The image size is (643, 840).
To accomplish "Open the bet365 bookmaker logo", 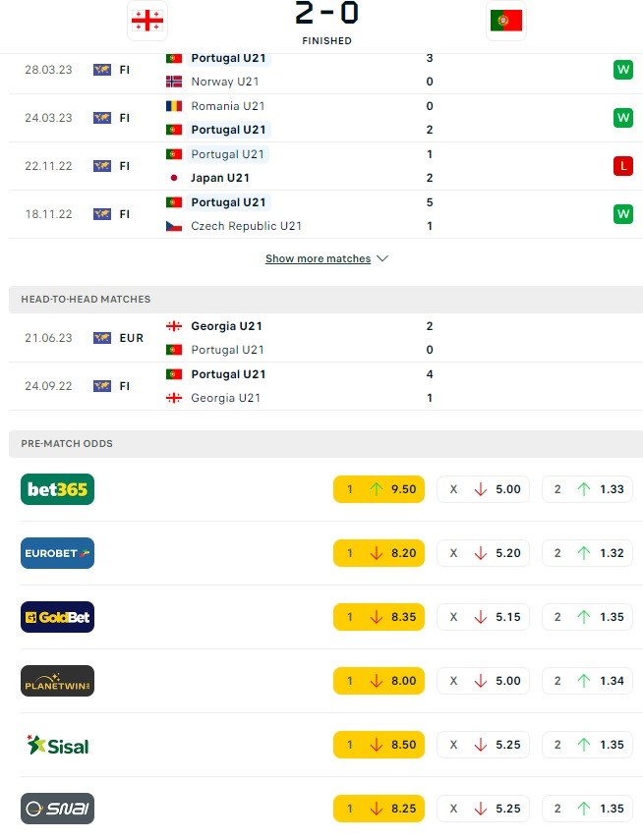I will (57, 489).
